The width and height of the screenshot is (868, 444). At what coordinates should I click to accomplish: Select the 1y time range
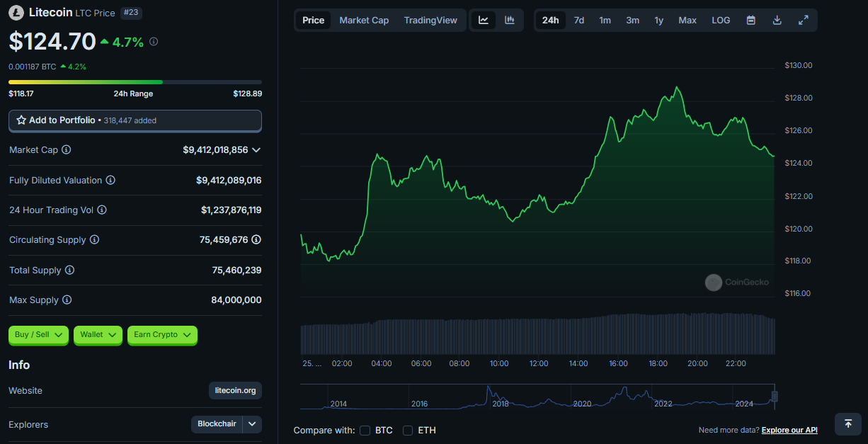(x=658, y=20)
